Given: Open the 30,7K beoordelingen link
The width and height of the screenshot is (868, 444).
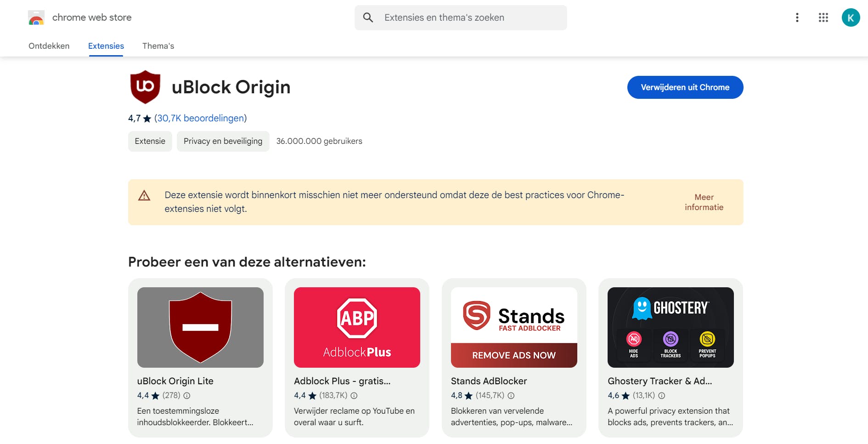Looking at the screenshot, I should pos(200,118).
